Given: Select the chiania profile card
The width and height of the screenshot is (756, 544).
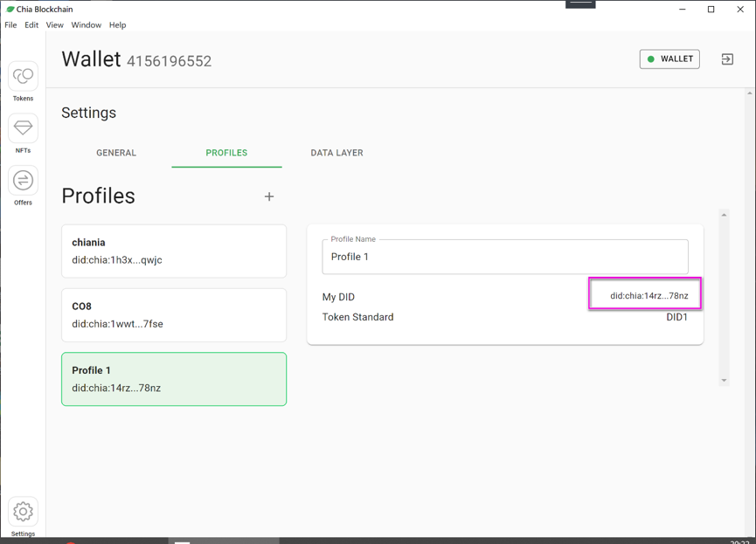Looking at the screenshot, I should point(174,251).
